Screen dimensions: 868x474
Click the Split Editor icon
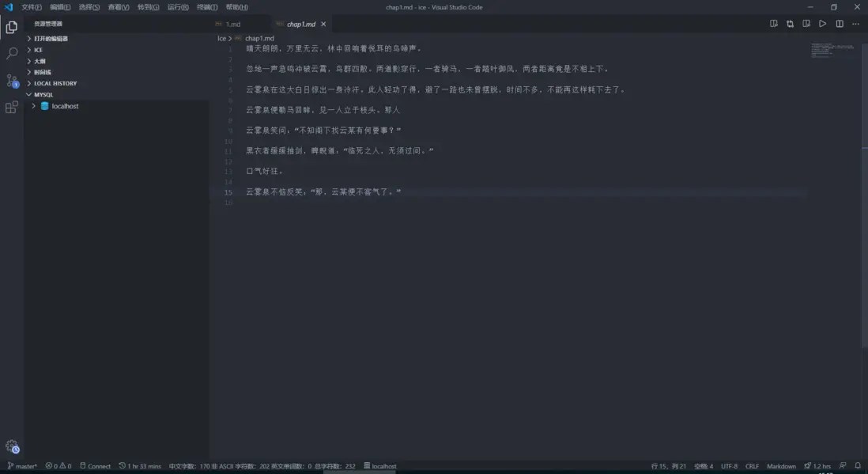tap(840, 24)
